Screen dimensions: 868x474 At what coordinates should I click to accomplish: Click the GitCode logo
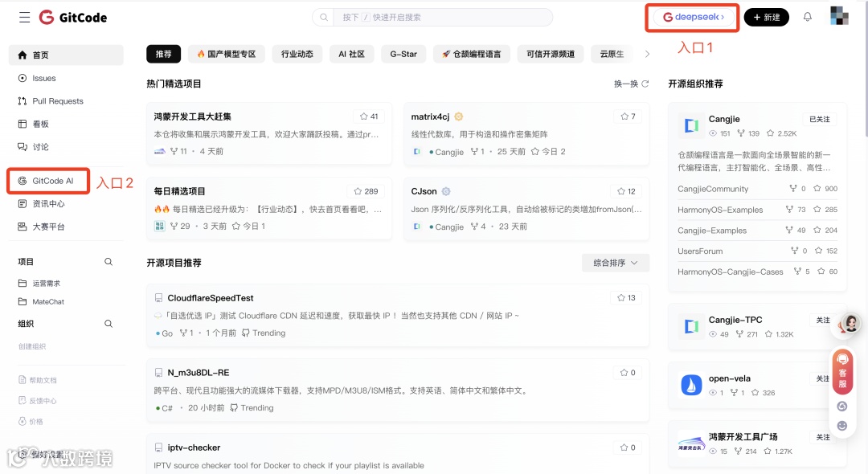tap(73, 18)
